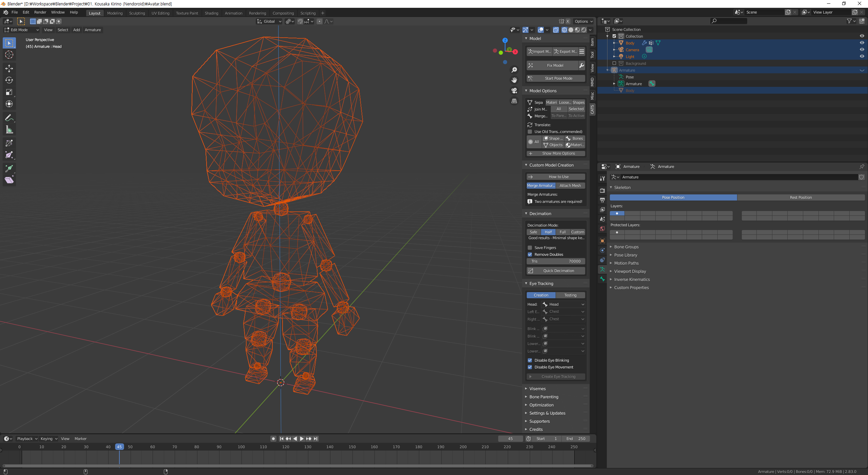
Task: Click the Play Animation button
Action: point(302,439)
